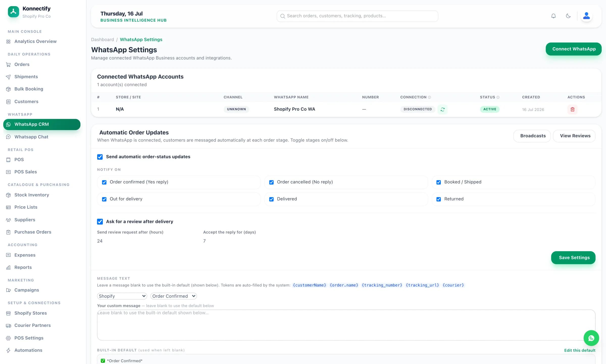Screen dimensions: 606x364
Task: Open POS Settings sidebar item
Action: click(29, 338)
